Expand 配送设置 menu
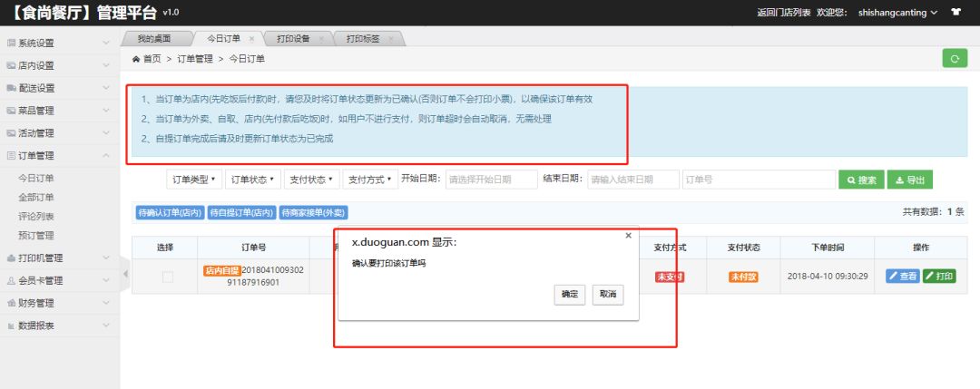Image resolution: width=980 pixels, height=389 pixels. (59, 88)
